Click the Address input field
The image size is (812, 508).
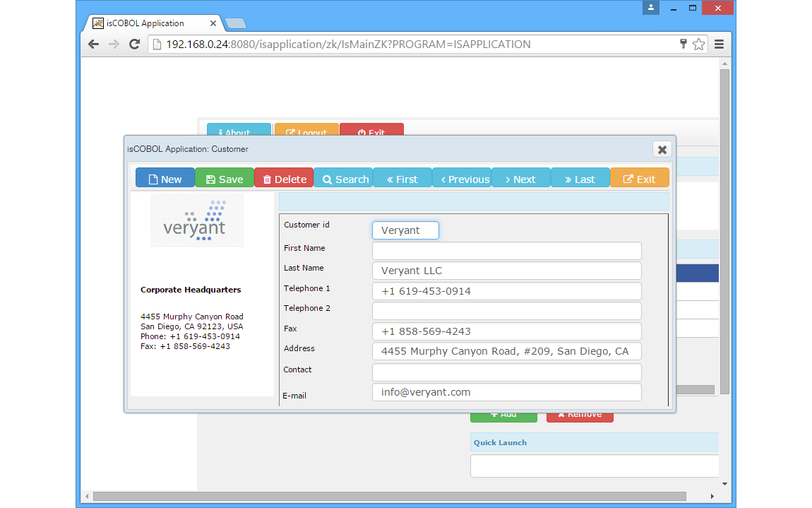point(506,351)
